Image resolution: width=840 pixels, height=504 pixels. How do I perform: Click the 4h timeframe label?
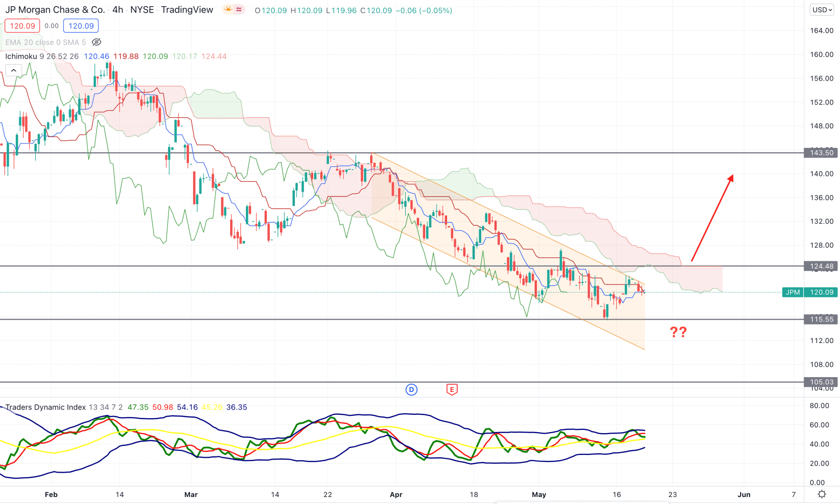[x=118, y=10]
